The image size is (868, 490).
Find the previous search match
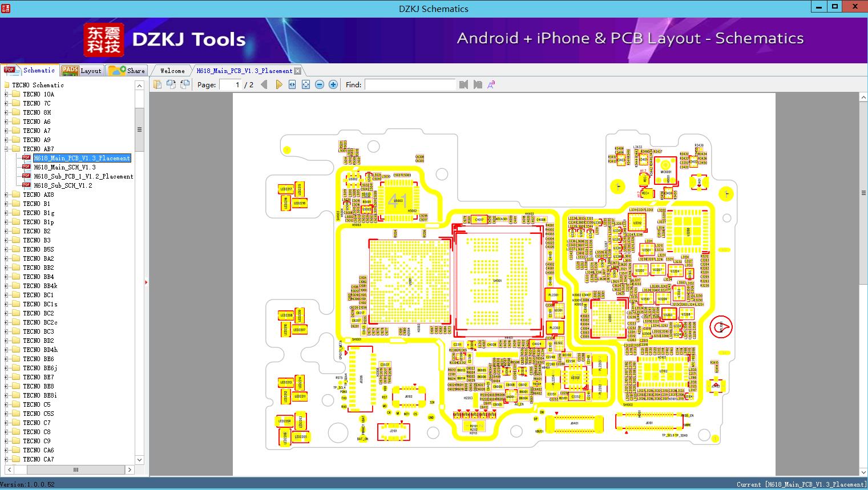click(x=463, y=84)
